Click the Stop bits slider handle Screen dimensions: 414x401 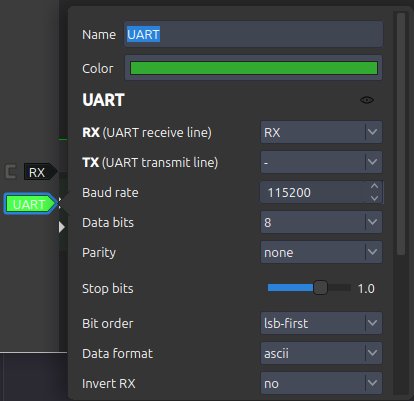[x=320, y=288]
